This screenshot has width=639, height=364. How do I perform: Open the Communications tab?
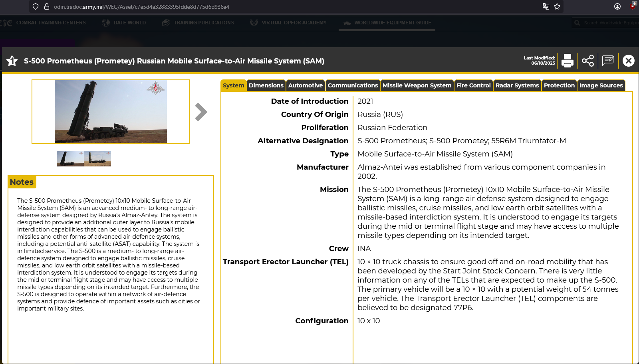pos(353,85)
